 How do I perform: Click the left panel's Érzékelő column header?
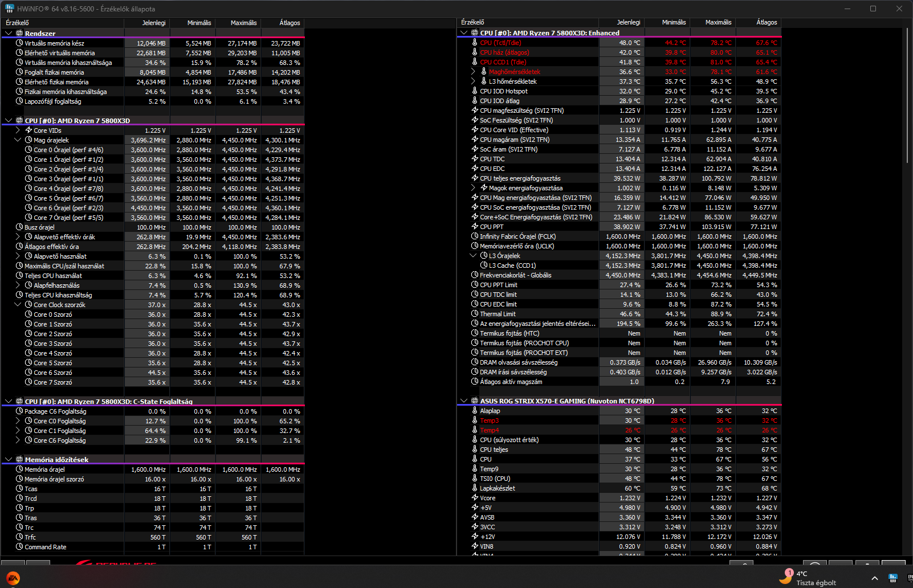[x=63, y=23]
